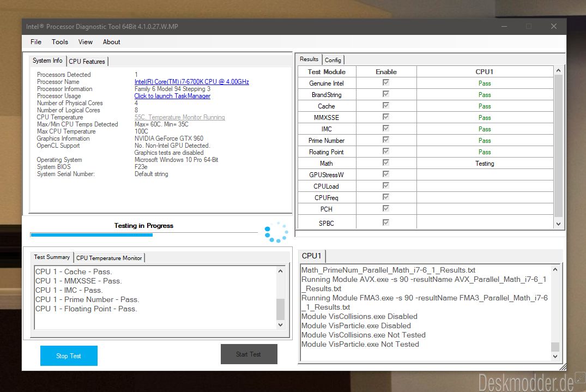Switch to the CPU Features tab
This screenshot has height=392, width=586.
pos(87,61)
